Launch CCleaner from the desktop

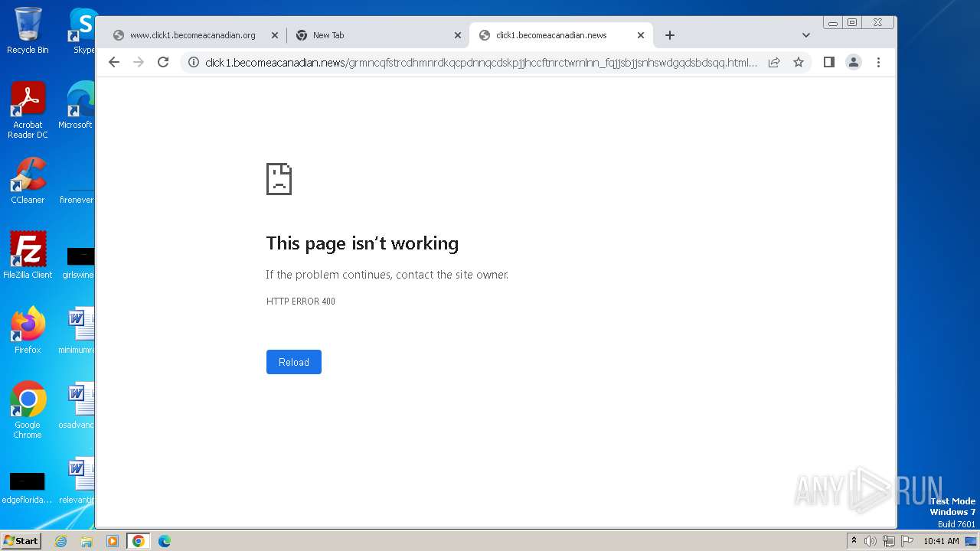point(28,181)
